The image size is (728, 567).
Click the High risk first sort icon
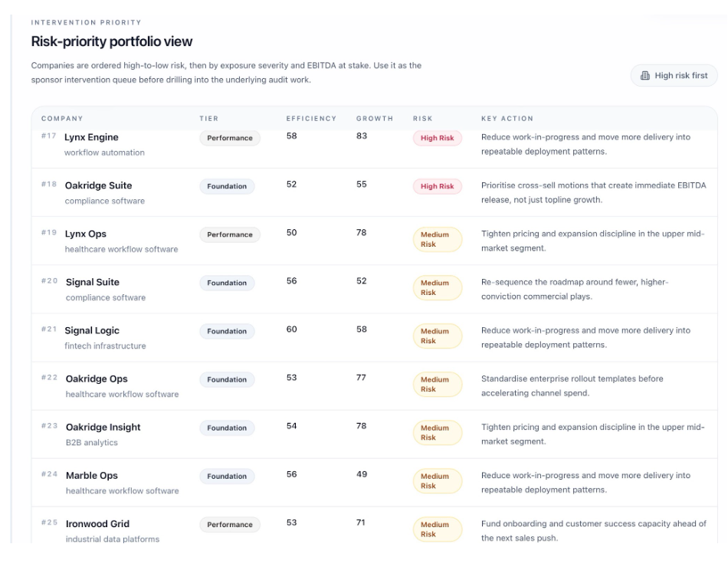tap(645, 76)
